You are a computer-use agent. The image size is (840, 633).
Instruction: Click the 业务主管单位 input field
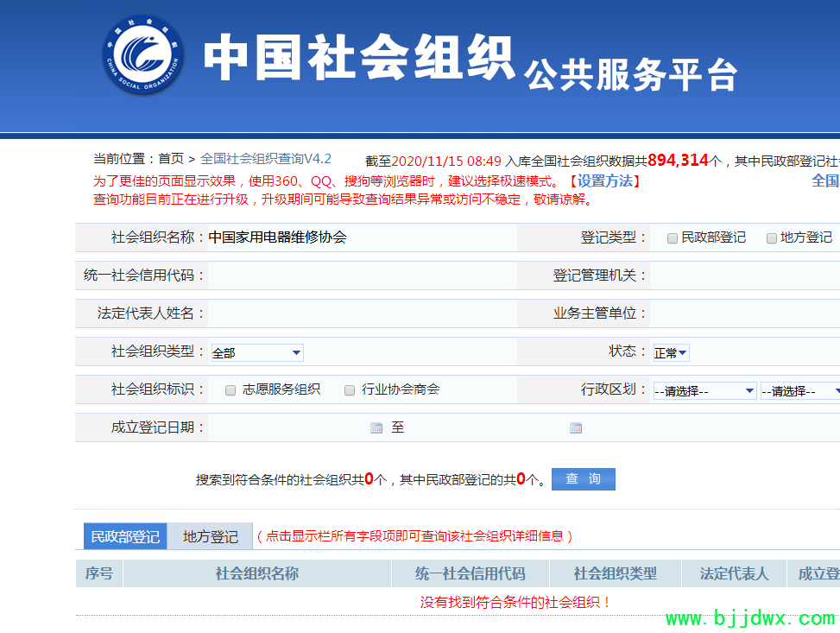745,313
